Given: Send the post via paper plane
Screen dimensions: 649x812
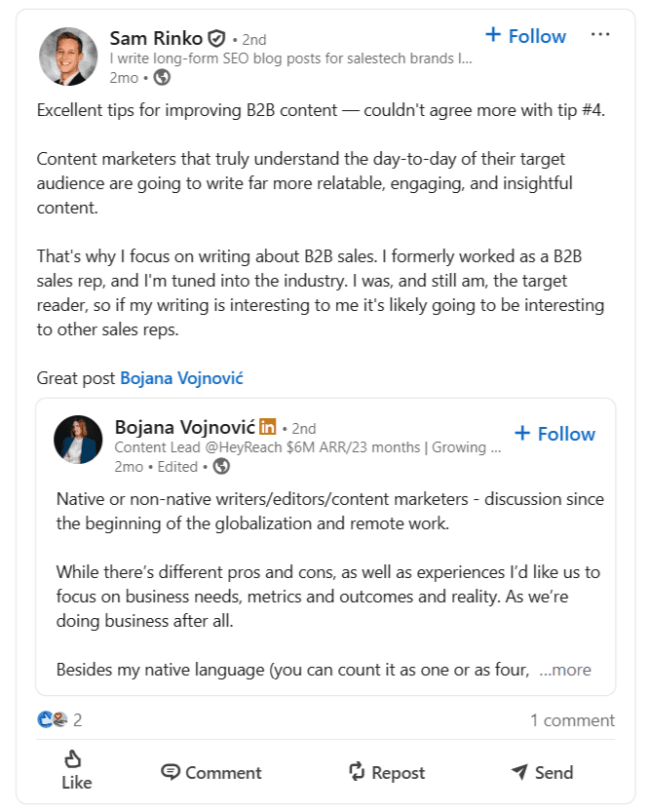Looking at the screenshot, I should pyautogui.click(x=542, y=772).
